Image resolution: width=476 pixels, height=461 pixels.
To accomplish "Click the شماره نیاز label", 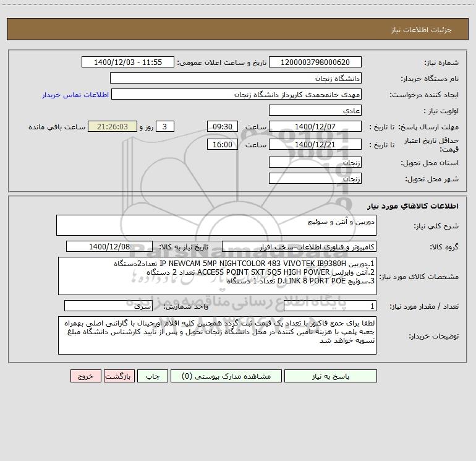I will [441, 62].
